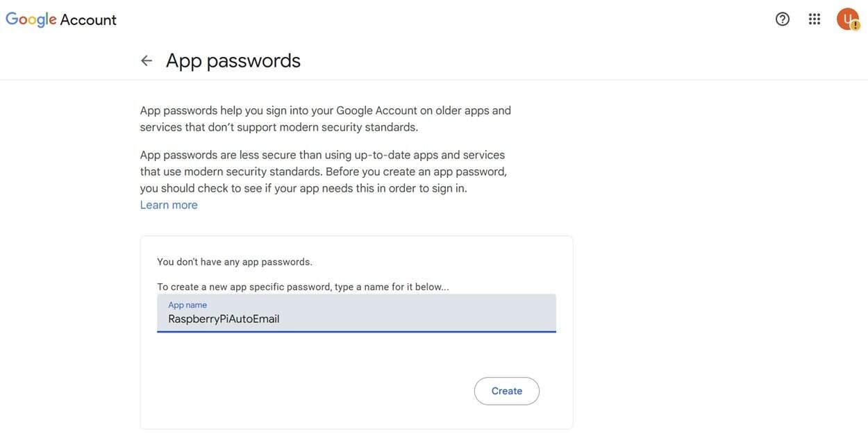868x436 pixels.
Task: Click "Google Account" words in first paragraph
Action: pos(375,110)
